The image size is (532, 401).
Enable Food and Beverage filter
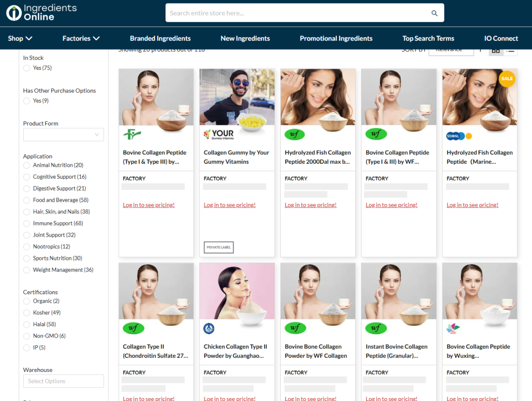27,200
